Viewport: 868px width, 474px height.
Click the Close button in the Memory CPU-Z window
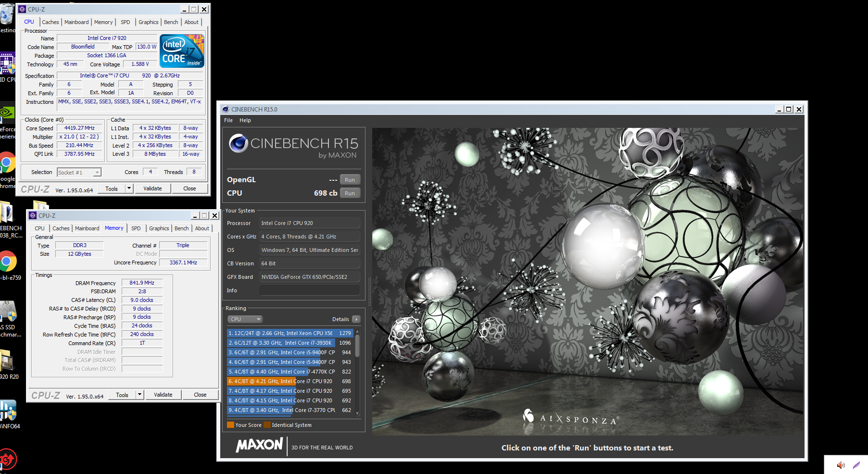point(200,395)
